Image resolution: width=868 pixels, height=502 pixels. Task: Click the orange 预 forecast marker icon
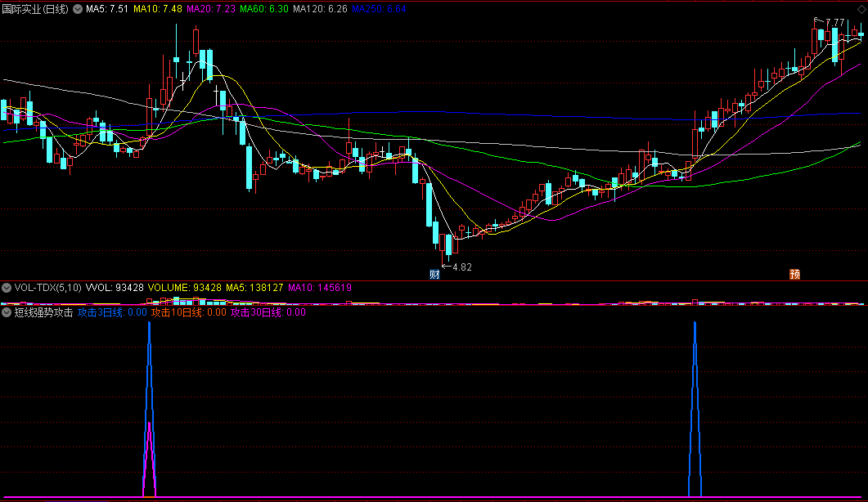coord(795,275)
